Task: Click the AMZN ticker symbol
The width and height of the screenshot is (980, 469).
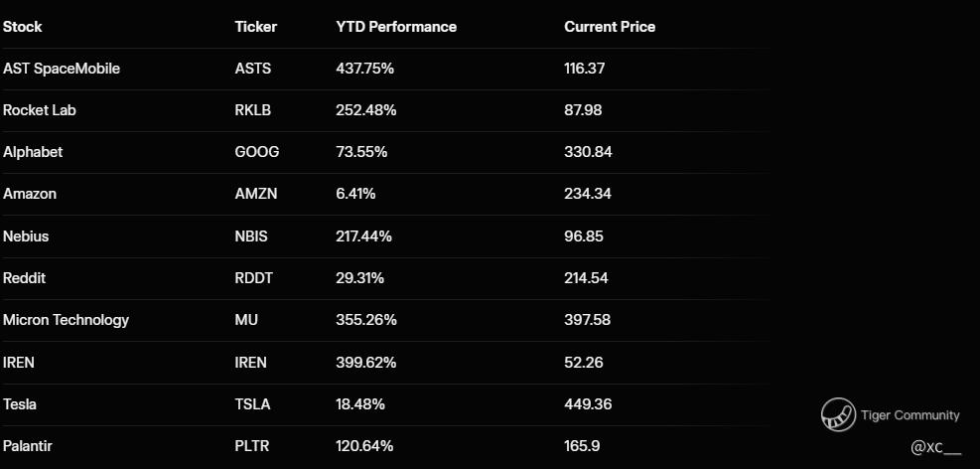Action: coord(255,194)
